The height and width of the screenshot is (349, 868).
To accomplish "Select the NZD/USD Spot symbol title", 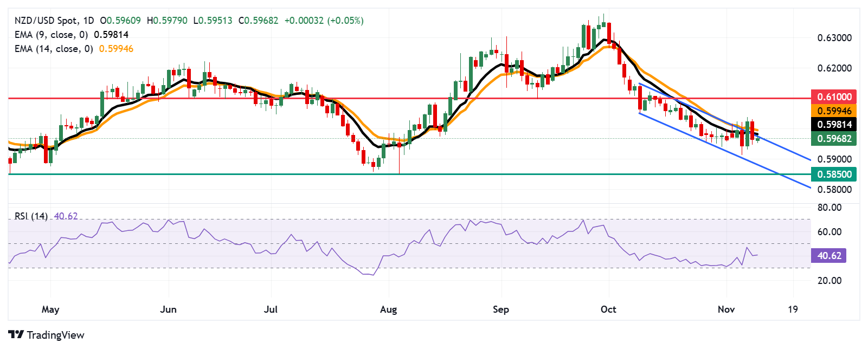I will (46, 21).
